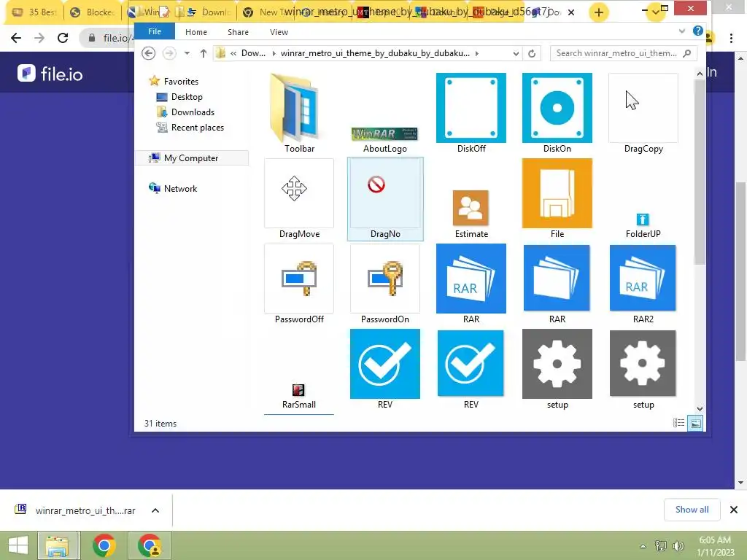The width and height of the screenshot is (747, 560).
Task: Click the Explorer vertical scrollbar
Action: (700, 171)
